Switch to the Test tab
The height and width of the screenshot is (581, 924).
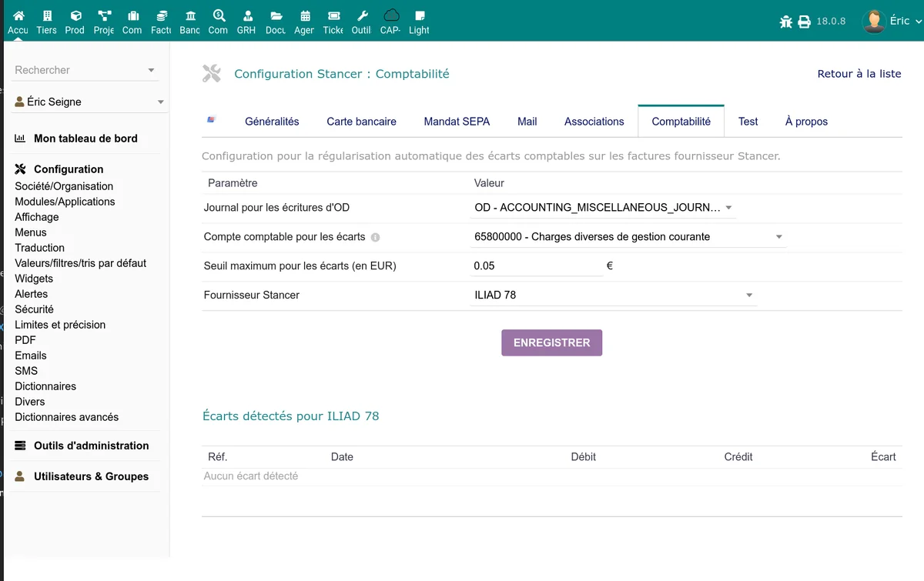tap(748, 122)
